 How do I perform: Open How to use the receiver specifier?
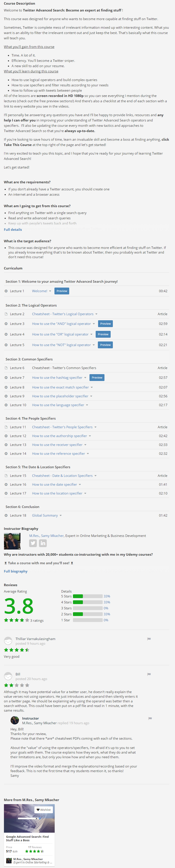[57, 444]
